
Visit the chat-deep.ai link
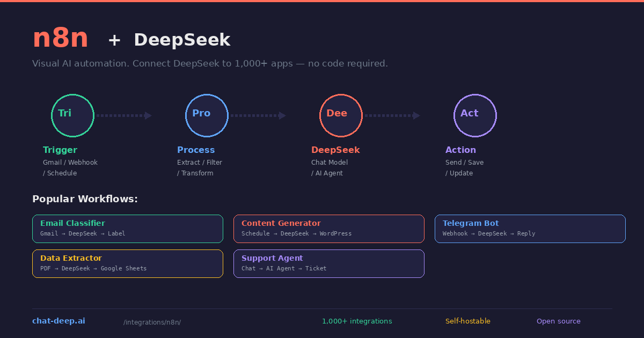tap(58, 321)
